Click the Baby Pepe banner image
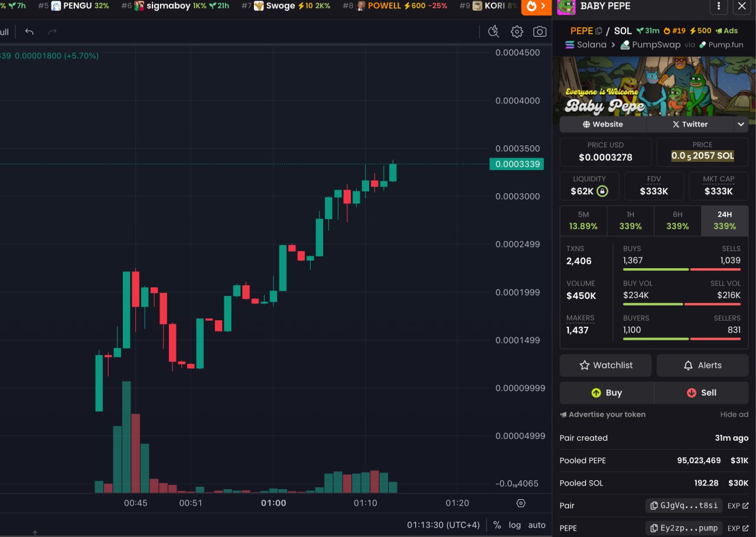Image resolution: width=756 pixels, height=537 pixels. (654, 86)
